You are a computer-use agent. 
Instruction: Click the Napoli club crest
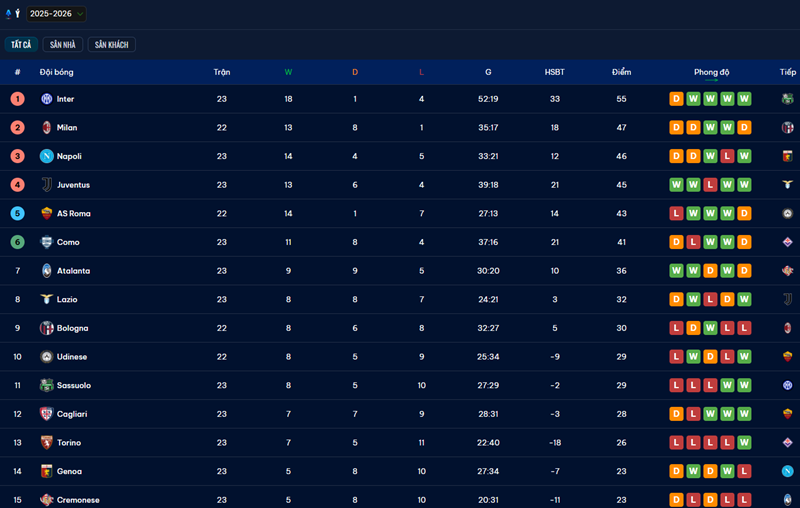(x=46, y=156)
